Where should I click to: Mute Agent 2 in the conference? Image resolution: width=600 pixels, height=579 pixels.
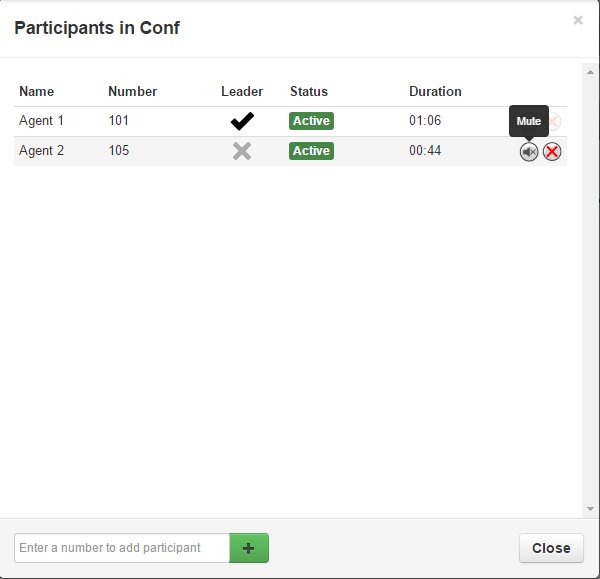[528, 152]
